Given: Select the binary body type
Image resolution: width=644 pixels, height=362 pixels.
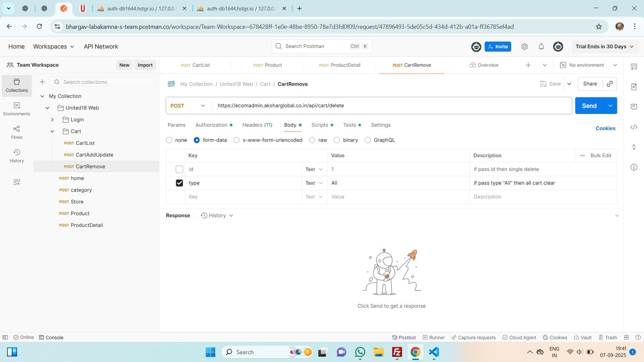Looking at the screenshot, I should 337,140.
